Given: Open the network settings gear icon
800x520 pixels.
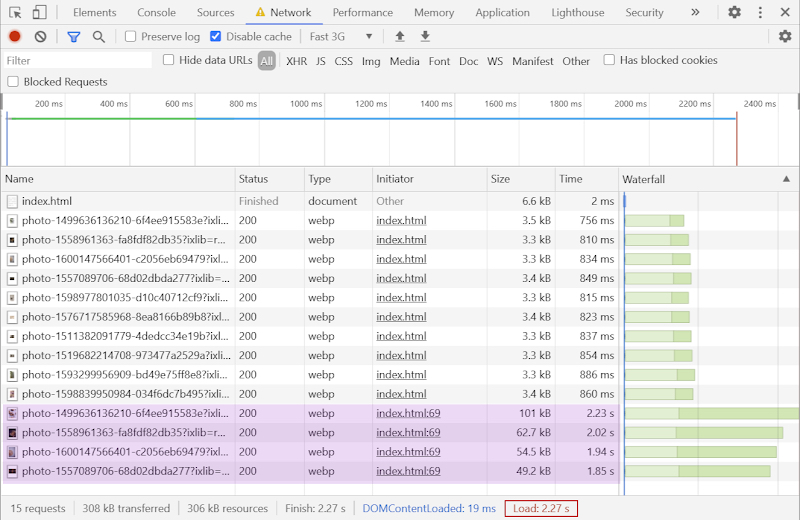Looking at the screenshot, I should [785, 36].
